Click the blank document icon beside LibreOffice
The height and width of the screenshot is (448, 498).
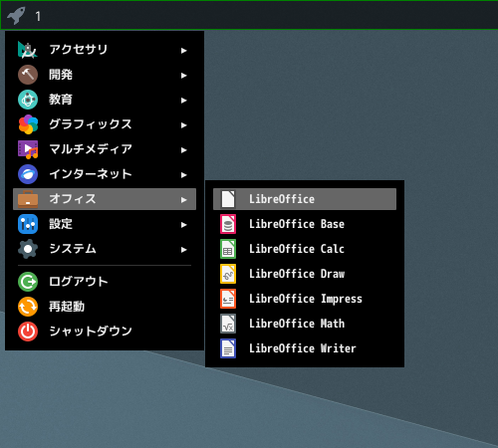228,199
